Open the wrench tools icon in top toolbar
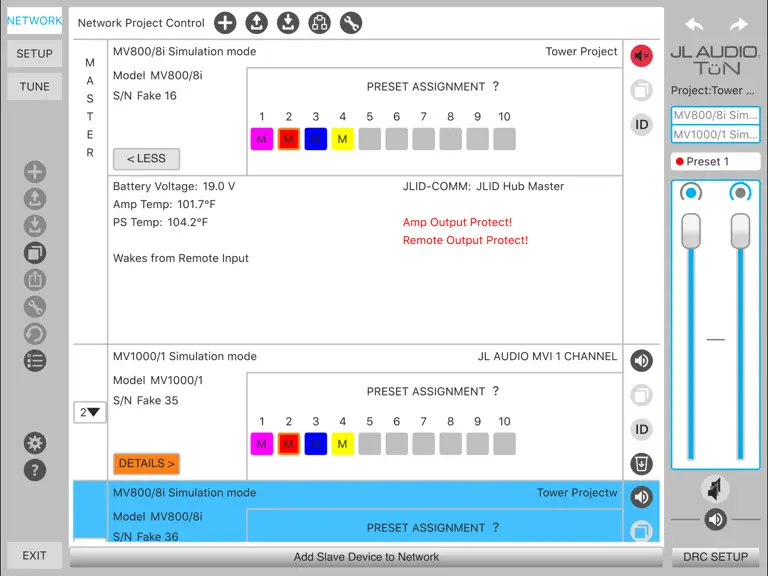Viewport: 768px width, 576px height. click(351, 23)
